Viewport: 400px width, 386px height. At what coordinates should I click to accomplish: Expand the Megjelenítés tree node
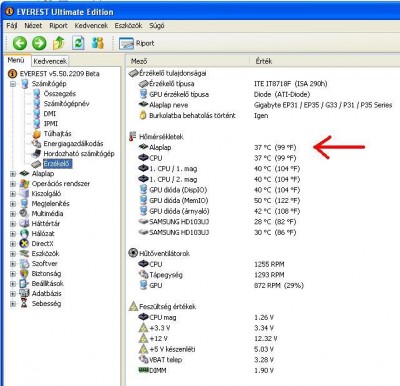[x=13, y=204]
